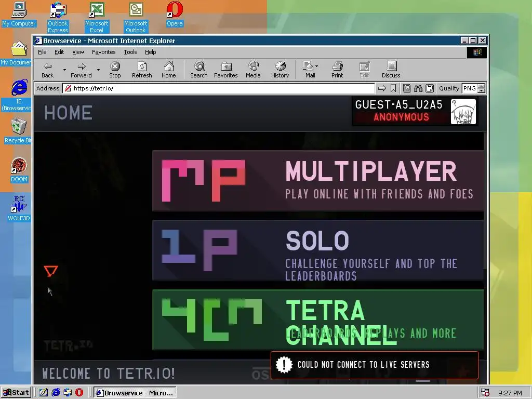Viewport: 532px width, 399px height.
Task: Click the Mail toolbar icon
Action: (x=309, y=70)
